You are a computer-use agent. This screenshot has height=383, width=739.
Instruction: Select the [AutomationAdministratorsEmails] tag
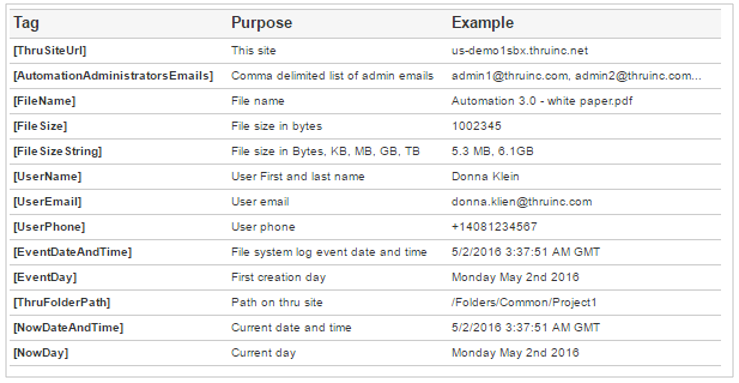[x=113, y=76]
